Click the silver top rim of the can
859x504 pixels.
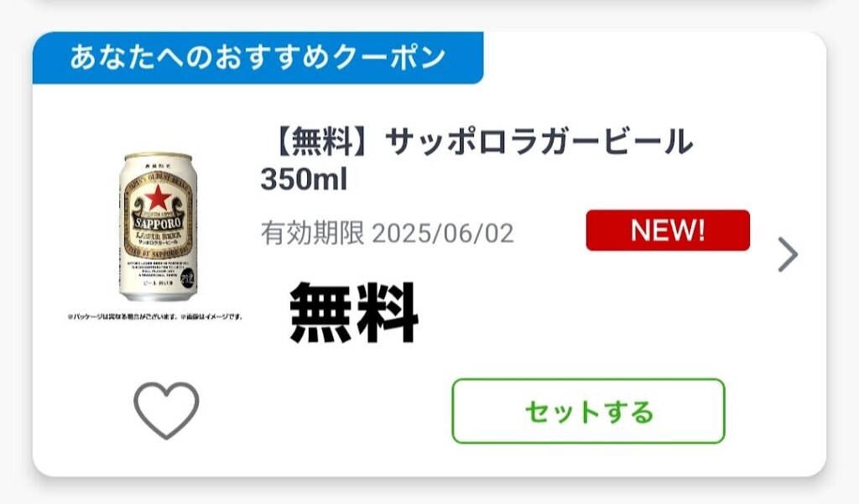point(158,157)
